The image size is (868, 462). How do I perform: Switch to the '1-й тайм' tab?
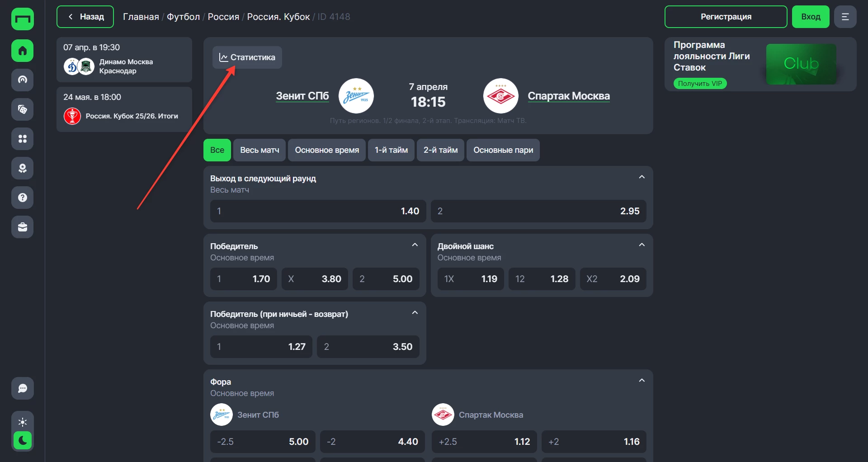coord(391,150)
